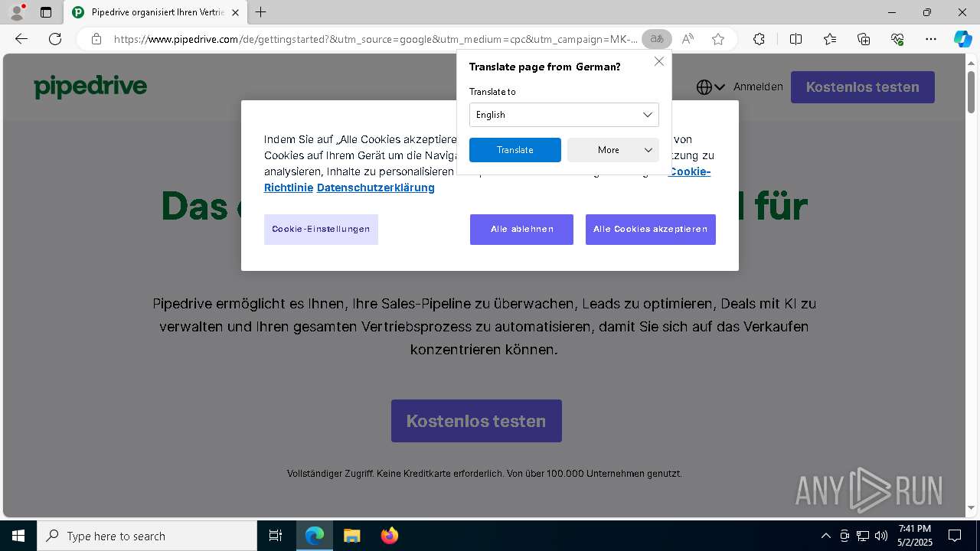Open Task View in the taskbar
The width and height of the screenshot is (980, 551).
[x=276, y=536]
